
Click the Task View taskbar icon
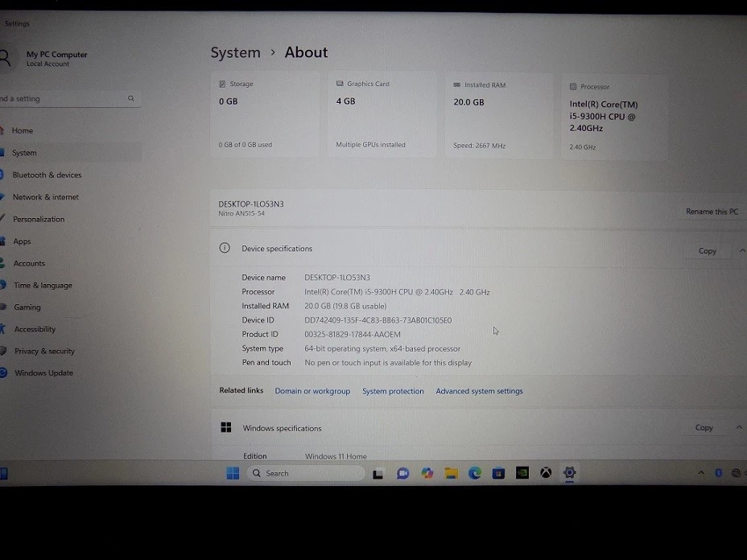coord(378,474)
